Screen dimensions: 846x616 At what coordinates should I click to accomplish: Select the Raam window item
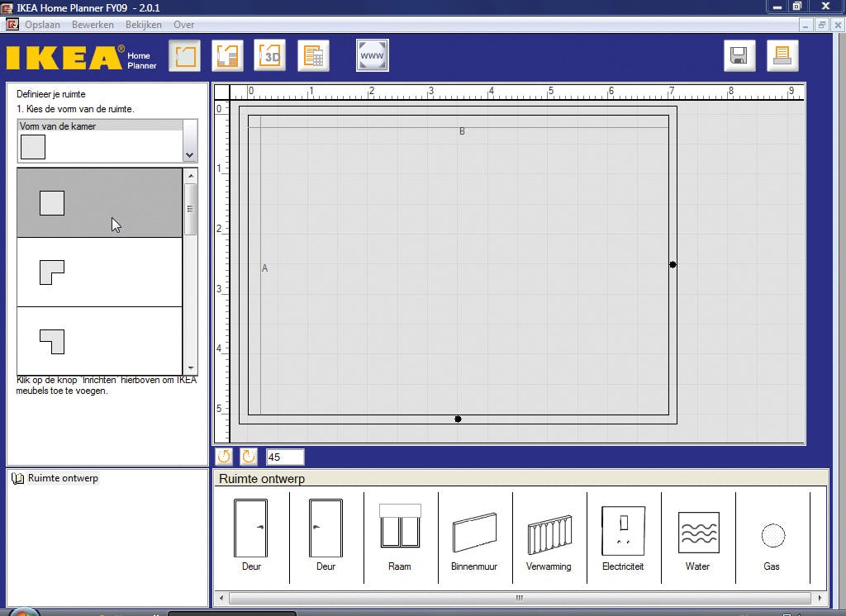[x=400, y=535]
